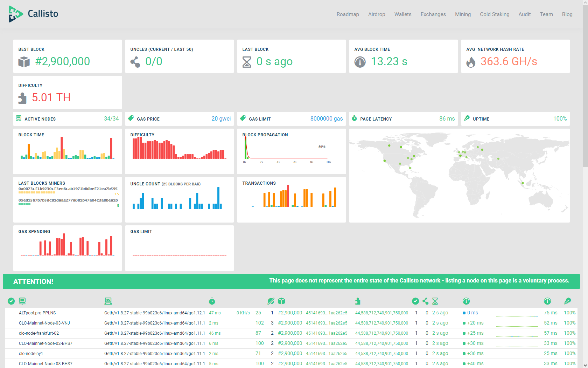588x368 pixels.
Task: Select the Uncle Count bar chart
Action: 179,198
